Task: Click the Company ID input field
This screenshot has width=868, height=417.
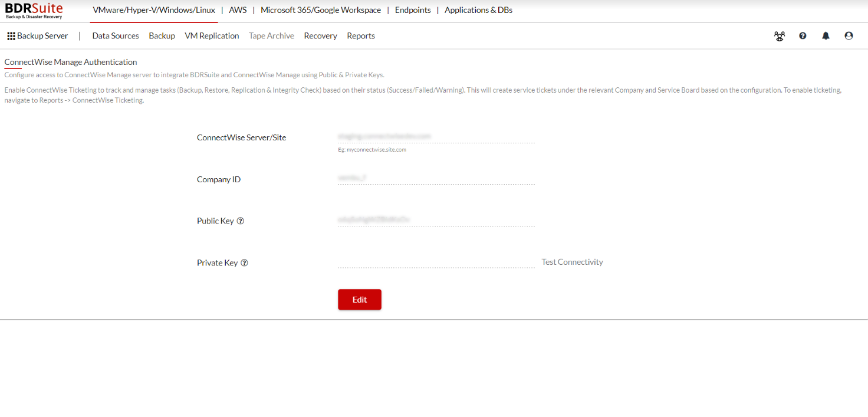Action: point(436,178)
